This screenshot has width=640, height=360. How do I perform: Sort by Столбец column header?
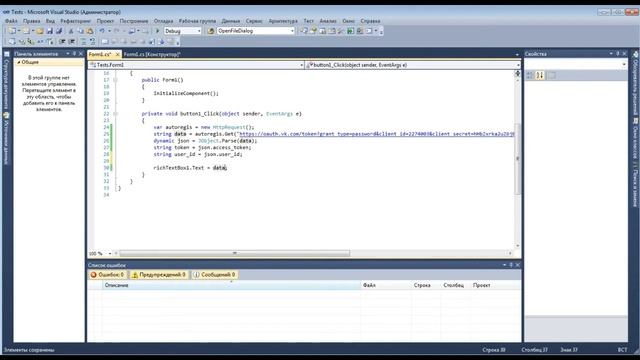(x=456, y=285)
